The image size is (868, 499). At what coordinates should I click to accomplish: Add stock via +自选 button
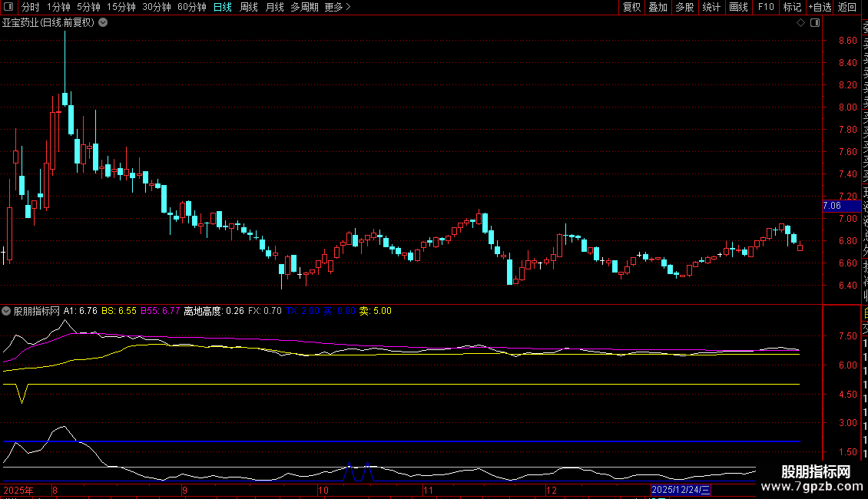coord(820,7)
